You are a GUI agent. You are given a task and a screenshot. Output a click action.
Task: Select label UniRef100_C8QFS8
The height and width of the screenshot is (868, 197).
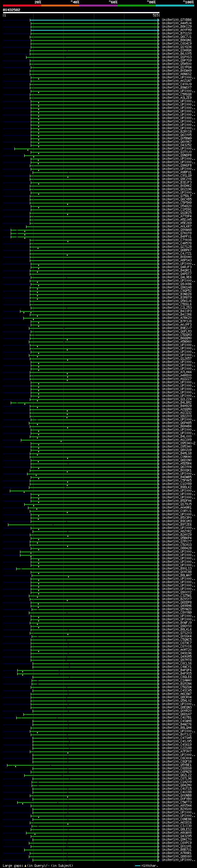(177, 761)
